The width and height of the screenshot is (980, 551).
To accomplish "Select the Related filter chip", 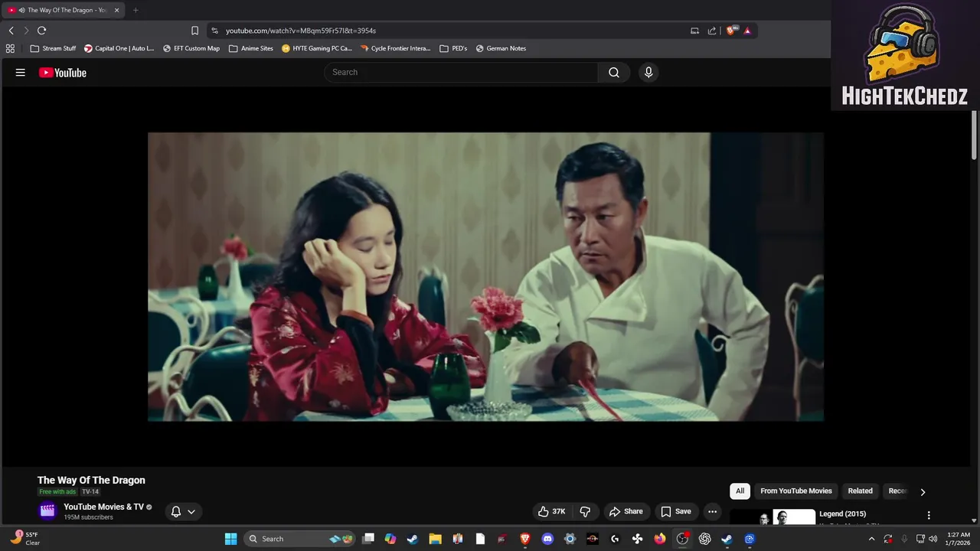I will (x=860, y=491).
